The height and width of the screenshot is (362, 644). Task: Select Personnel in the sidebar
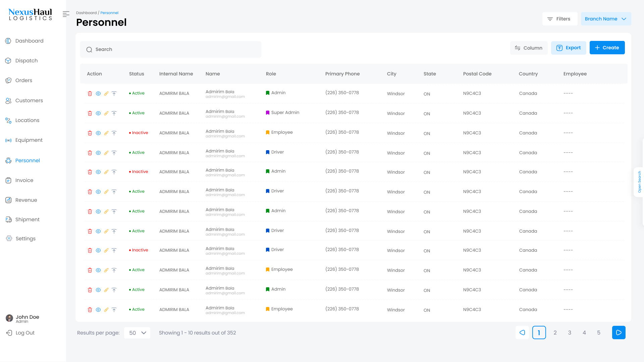coord(22,161)
